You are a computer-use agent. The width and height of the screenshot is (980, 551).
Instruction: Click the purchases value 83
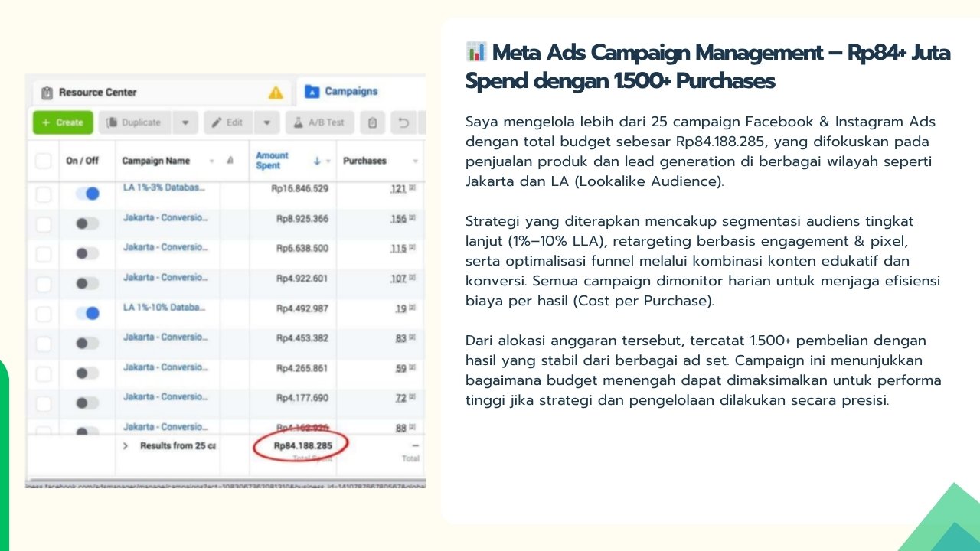401,338
